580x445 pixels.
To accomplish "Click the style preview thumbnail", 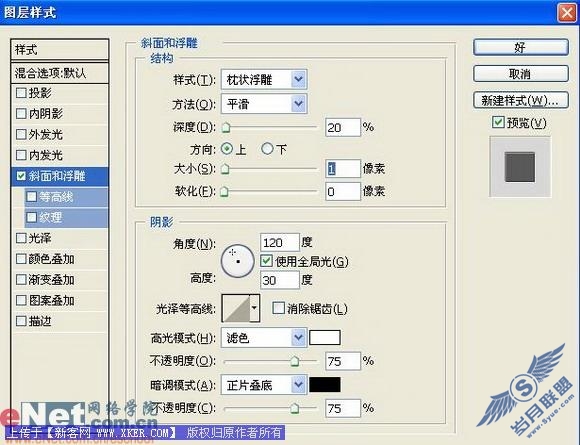I will tap(520, 167).
